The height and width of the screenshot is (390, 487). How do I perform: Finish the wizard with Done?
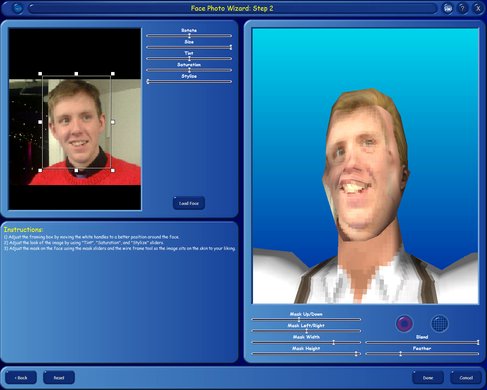428,378
